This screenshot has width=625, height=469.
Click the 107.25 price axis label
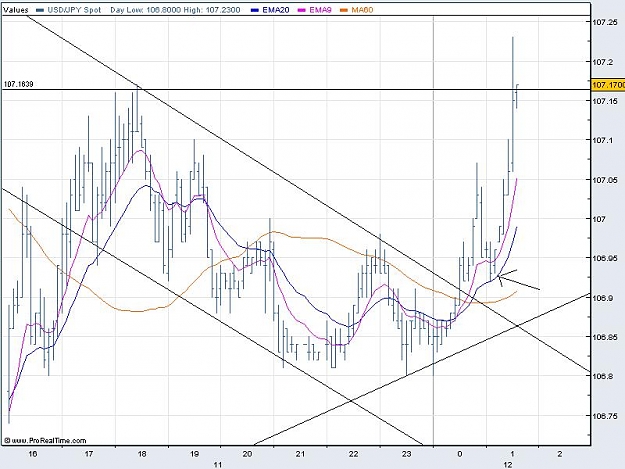click(605, 23)
